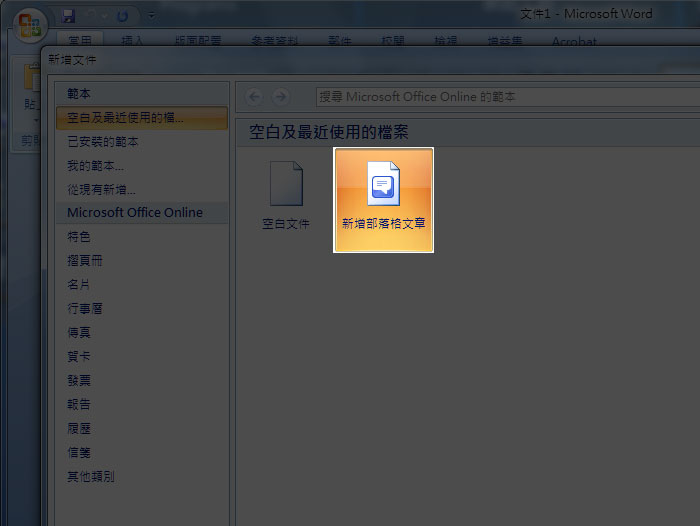Select the 名片 business card category
700x526 pixels.
pyautogui.click(x=79, y=284)
